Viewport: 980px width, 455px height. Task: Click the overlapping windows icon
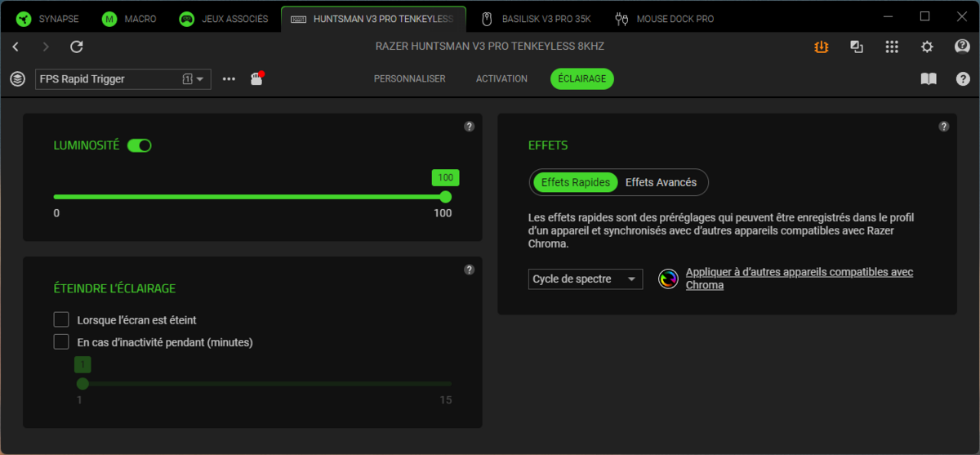[x=857, y=47]
